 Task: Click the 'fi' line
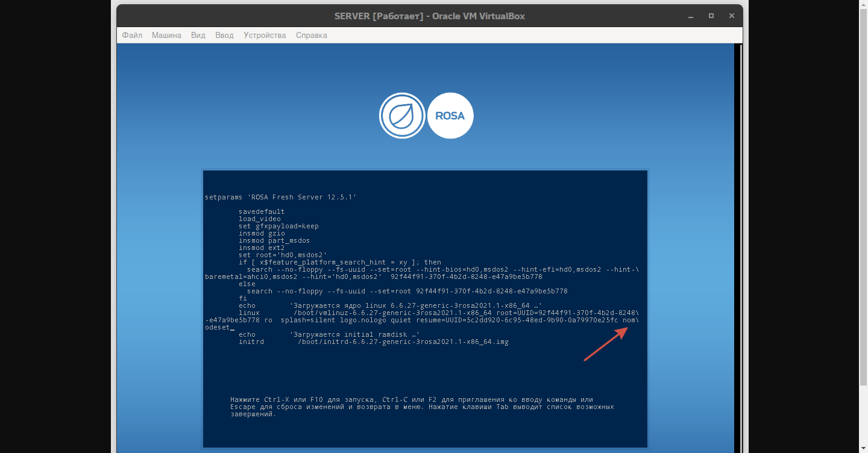(x=243, y=298)
